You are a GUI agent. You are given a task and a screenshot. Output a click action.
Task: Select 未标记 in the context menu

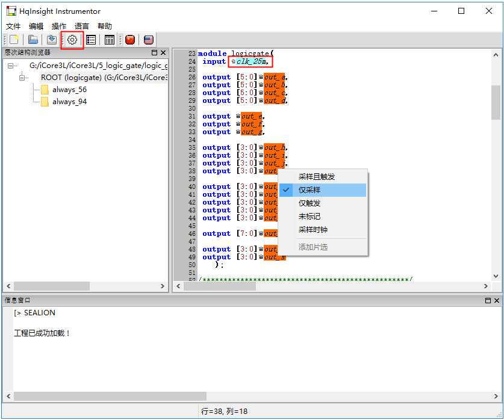click(x=310, y=217)
